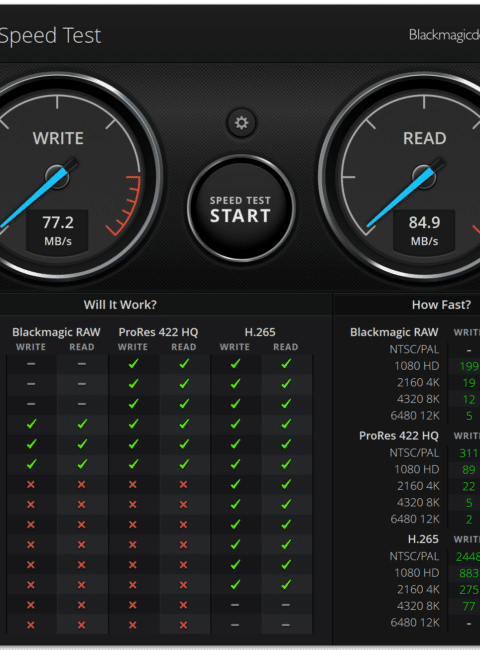Click 4320 8K row under Blackmagic RAW in How Fast
480x650 pixels.
pos(418,399)
